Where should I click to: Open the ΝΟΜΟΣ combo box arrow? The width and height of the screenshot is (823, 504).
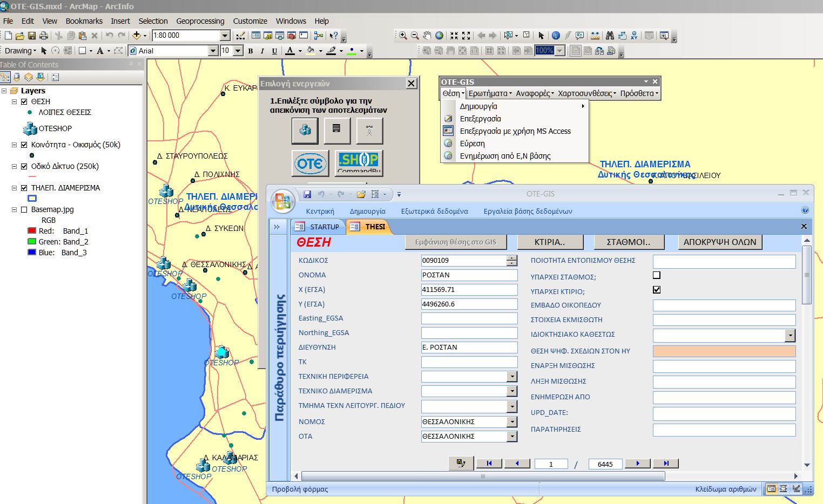pyautogui.click(x=512, y=422)
